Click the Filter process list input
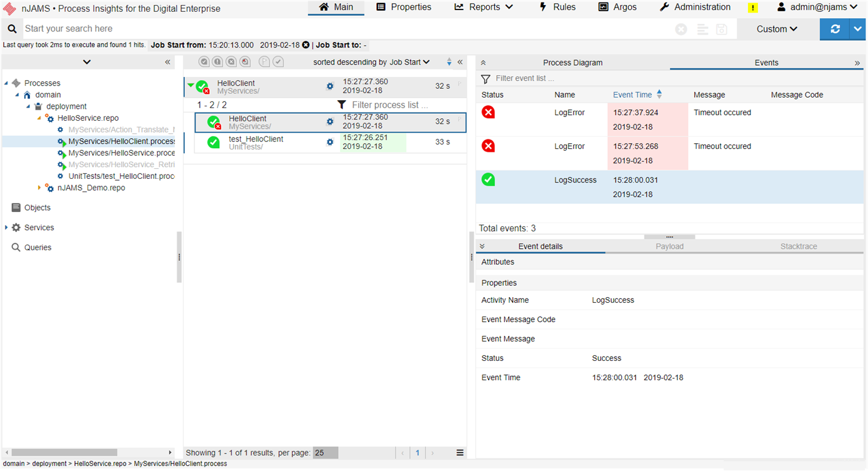The width and height of the screenshot is (868, 471). click(406, 105)
